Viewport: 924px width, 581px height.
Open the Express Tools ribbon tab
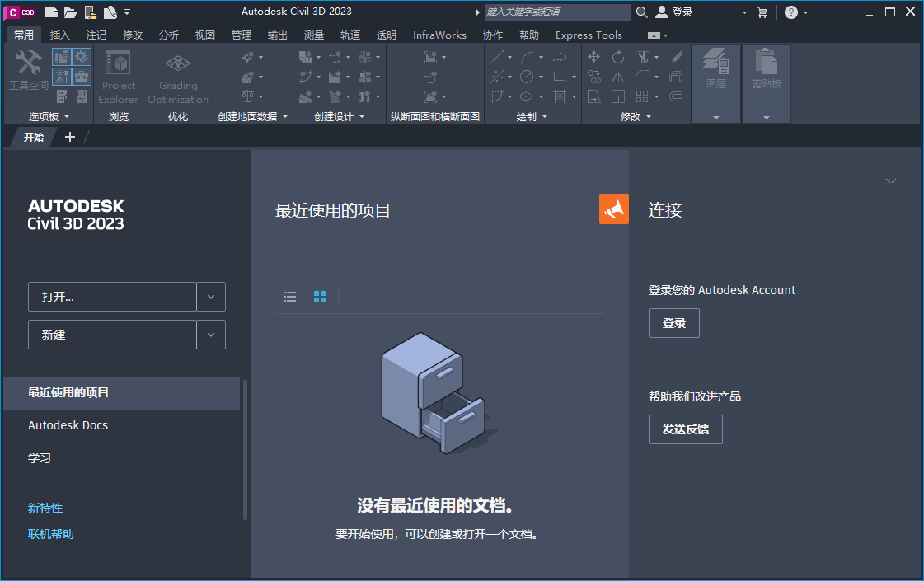[x=588, y=35]
